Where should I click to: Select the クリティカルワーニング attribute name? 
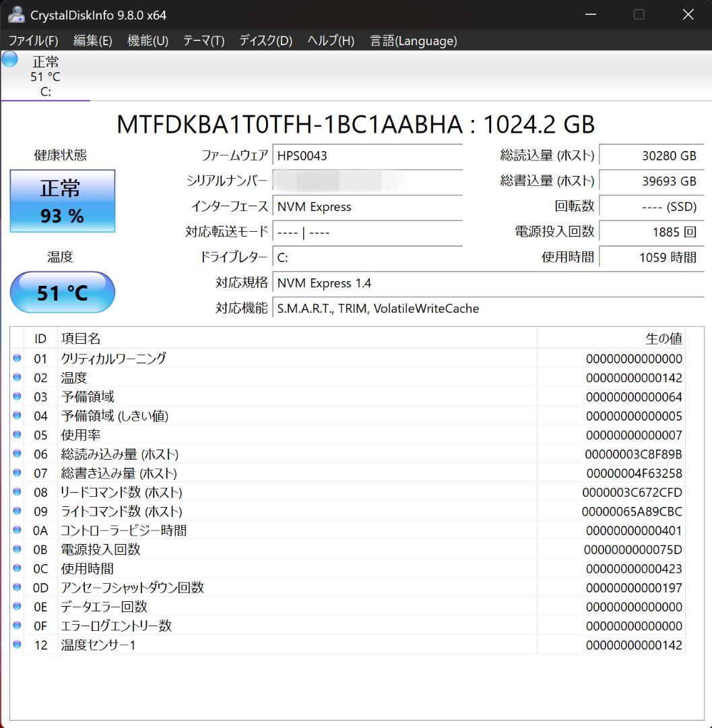click(x=114, y=359)
